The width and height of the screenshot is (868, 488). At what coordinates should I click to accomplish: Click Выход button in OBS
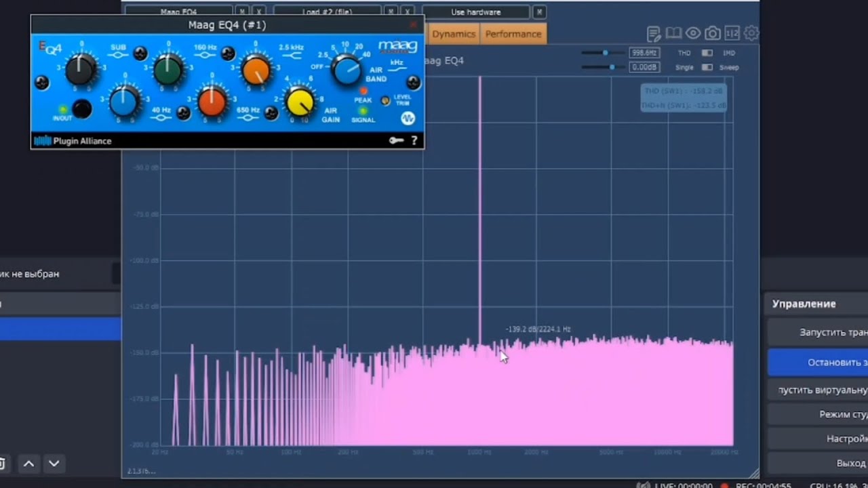(x=818, y=464)
